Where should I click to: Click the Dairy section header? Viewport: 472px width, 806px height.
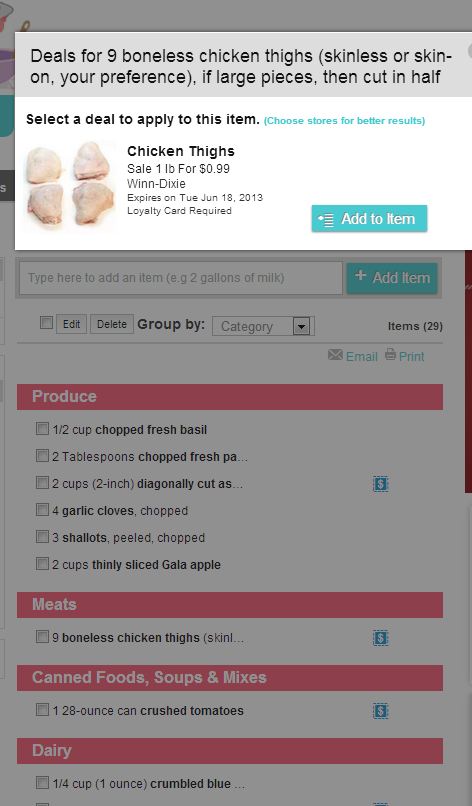230,751
